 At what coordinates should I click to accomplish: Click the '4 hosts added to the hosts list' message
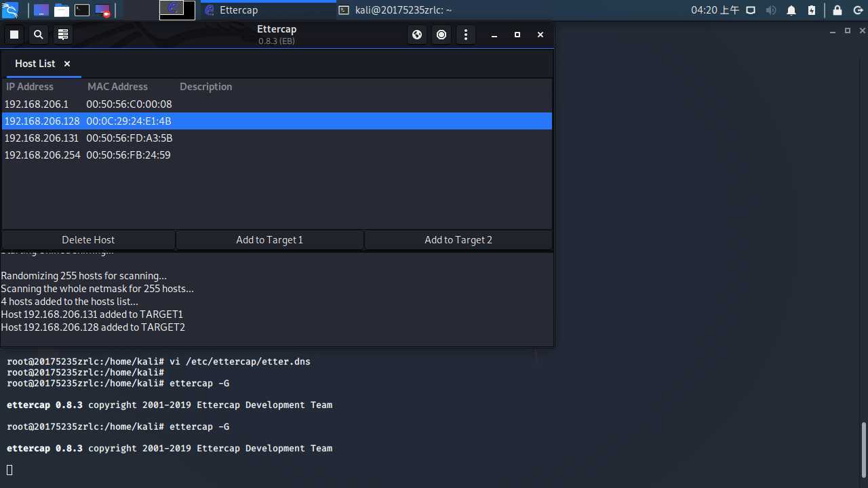(69, 302)
